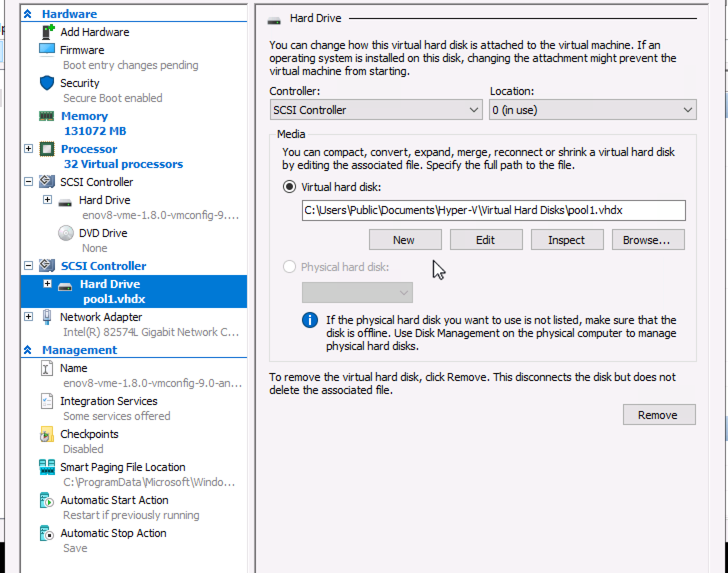Click the Smart Paging File Location icon
The image size is (728, 573).
(x=47, y=467)
